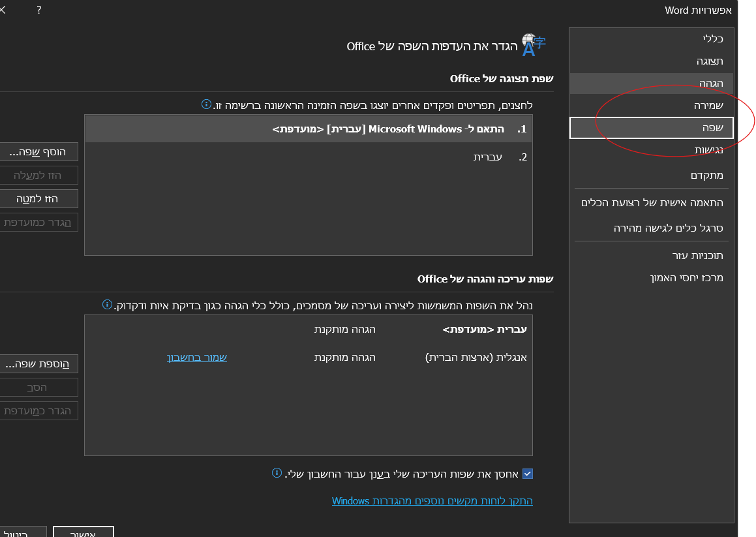Open help with the question mark icon
756x537 pixels.
click(39, 10)
